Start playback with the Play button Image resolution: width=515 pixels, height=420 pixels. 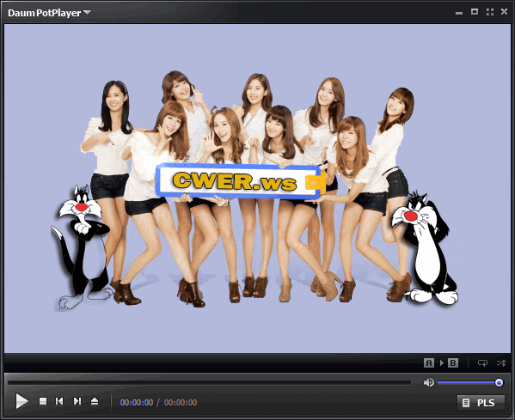tap(21, 401)
